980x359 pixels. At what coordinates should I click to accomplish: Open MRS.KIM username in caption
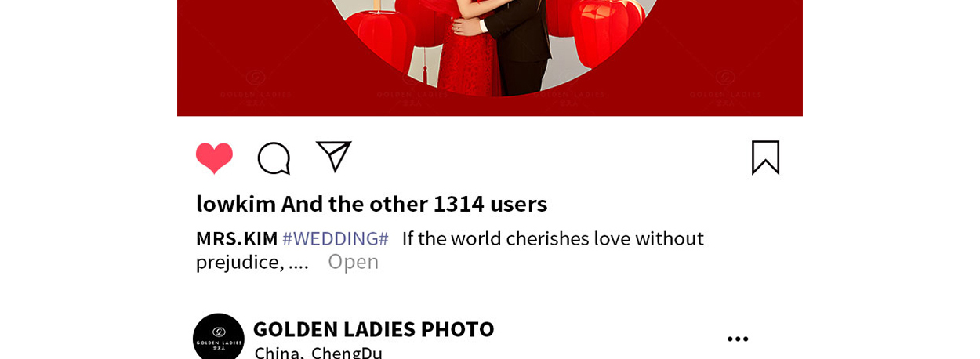coord(237,238)
